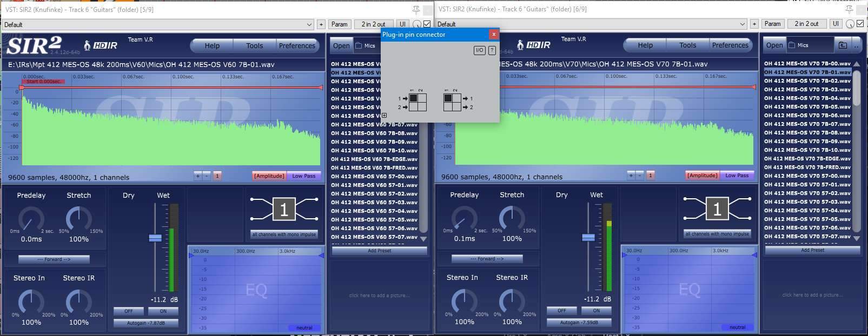Image resolution: width=868 pixels, height=336 pixels.
Task: Click the parent folder icon in right browser
Action: coord(842,45)
